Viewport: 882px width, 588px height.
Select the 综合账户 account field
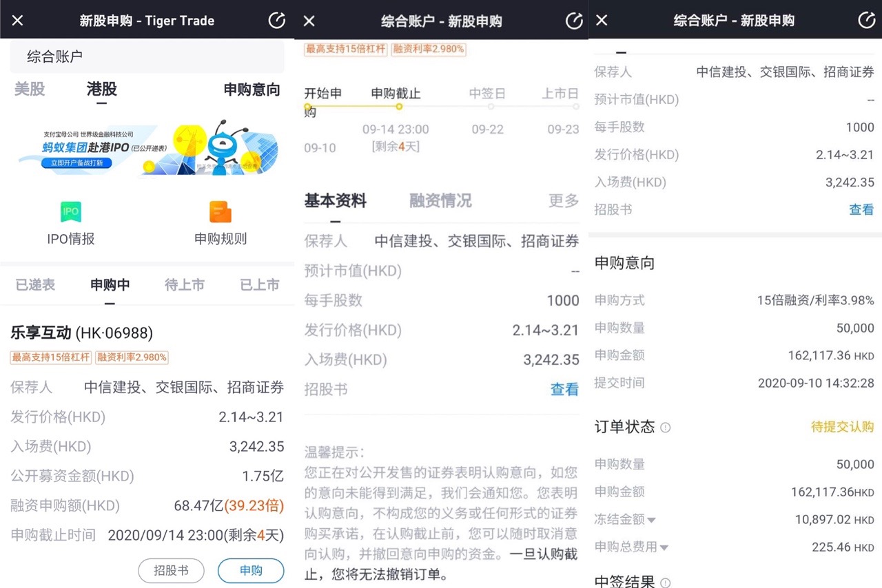147,56
